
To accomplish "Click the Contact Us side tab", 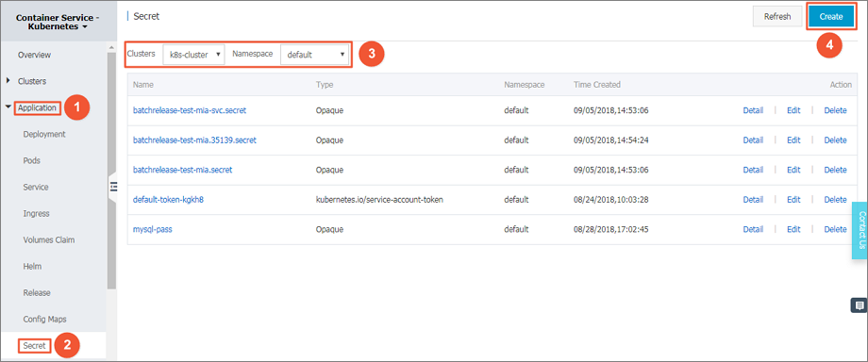I will coord(860,230).
